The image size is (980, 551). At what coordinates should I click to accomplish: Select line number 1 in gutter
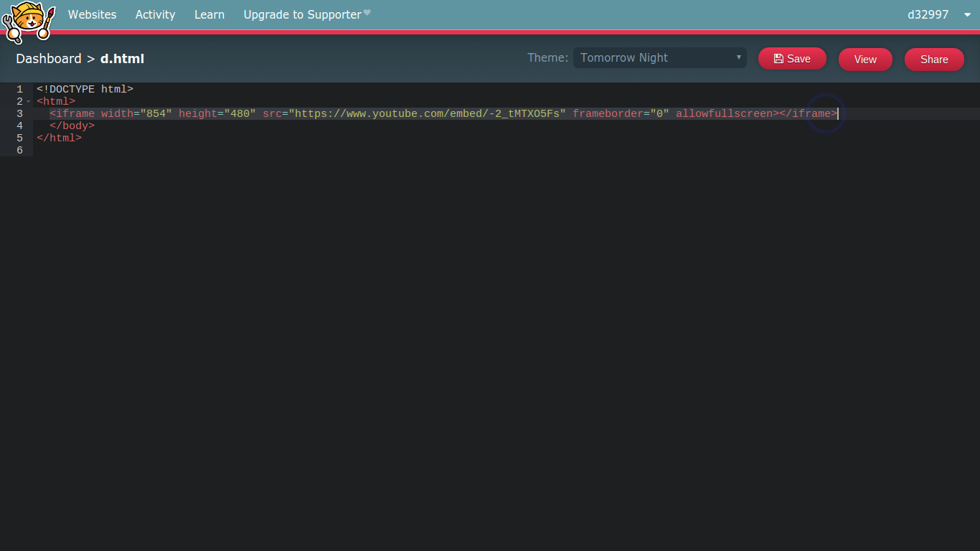point(20,90)
